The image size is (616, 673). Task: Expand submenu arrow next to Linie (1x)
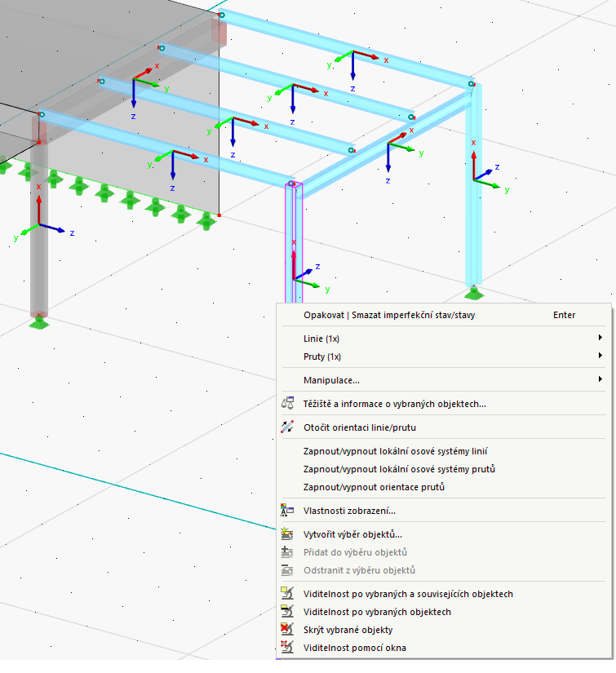click(600, 338)
